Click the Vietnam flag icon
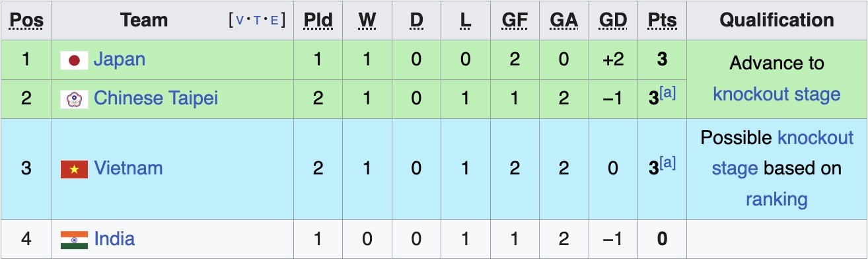 (74, 170)
